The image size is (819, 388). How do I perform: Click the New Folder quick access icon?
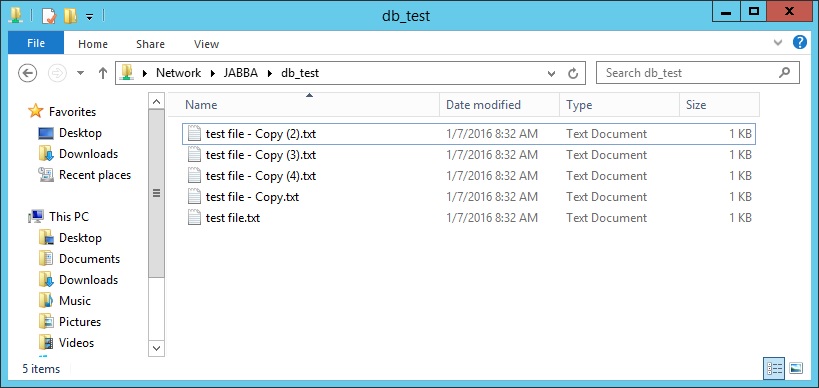[x=70, y=16]
